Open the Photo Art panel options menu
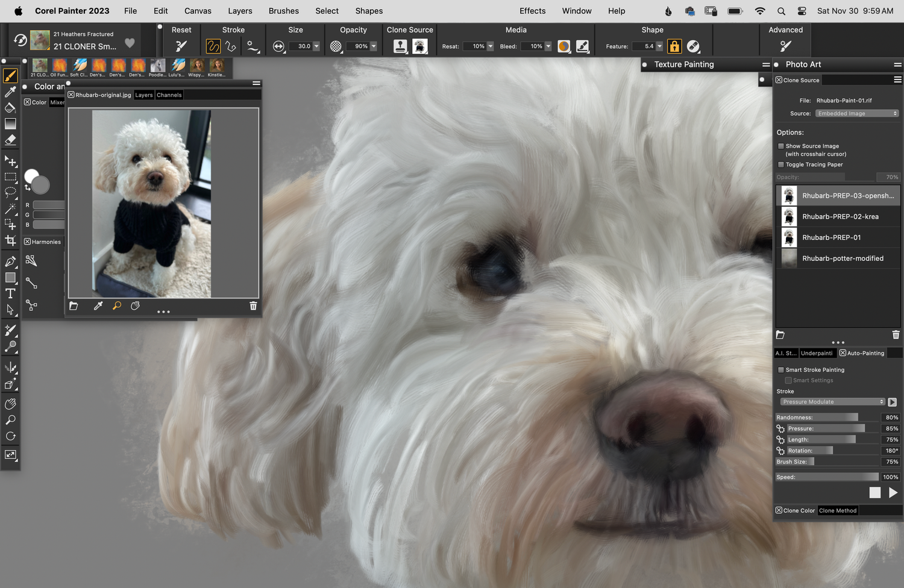The width and height of the screenshot is (904, 588). pyautogui.click(x=897, y=64)
